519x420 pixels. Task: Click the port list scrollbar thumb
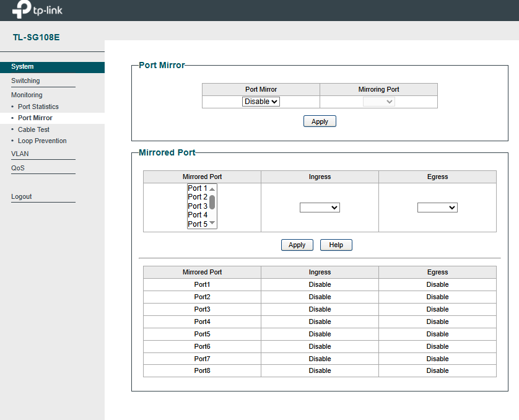click(212, 202)
